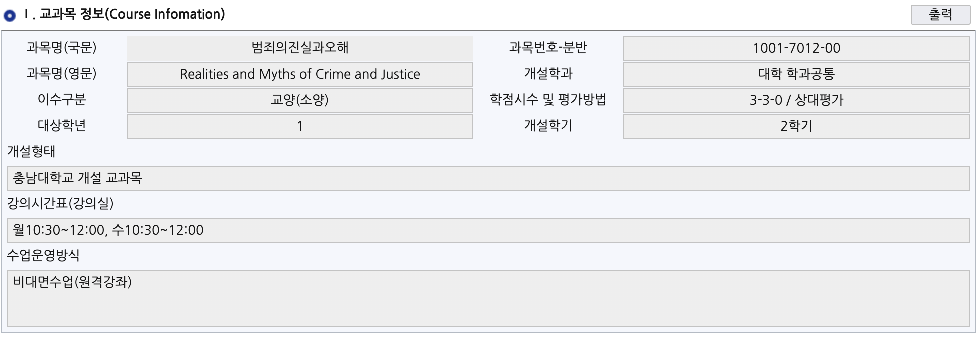This screenshot has width=980, height=342.
Task: Click the 충남대학교 개설 교과목 field
Action: [x=488, y=178]
